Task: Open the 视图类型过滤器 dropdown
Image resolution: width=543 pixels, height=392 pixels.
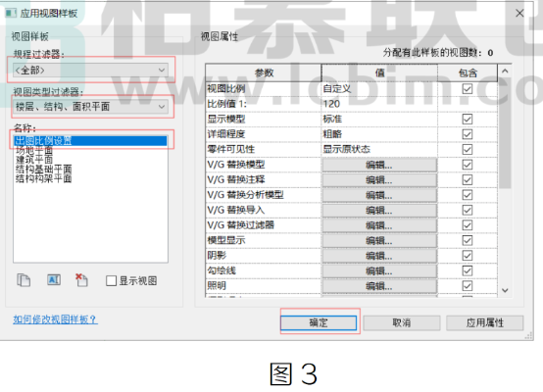Action: (x=90, y=107)
